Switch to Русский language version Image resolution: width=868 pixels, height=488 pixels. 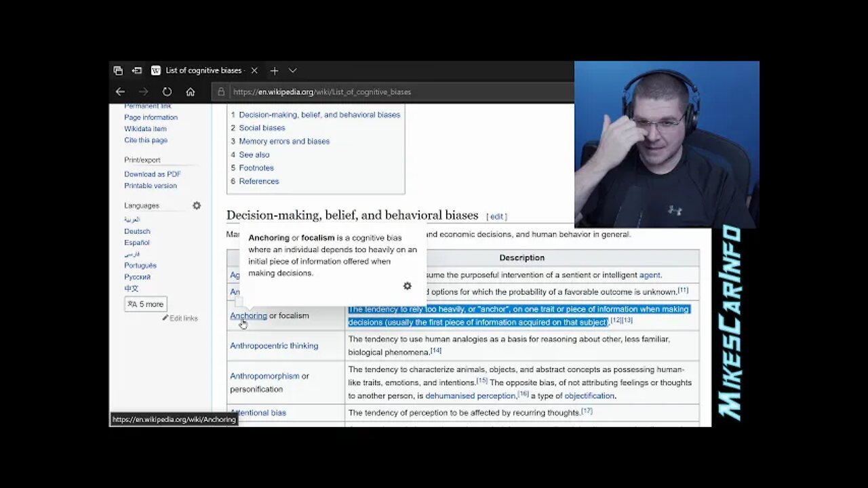click(x=138, y=277)
